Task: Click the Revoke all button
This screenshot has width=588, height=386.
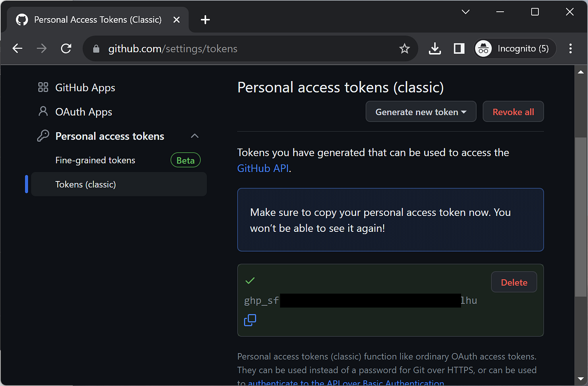Action: 513,112
